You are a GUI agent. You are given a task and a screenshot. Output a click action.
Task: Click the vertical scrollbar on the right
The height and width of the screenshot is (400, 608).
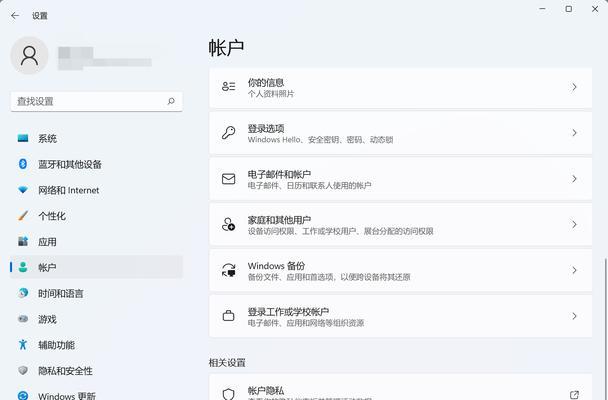[x=605, y=328]
